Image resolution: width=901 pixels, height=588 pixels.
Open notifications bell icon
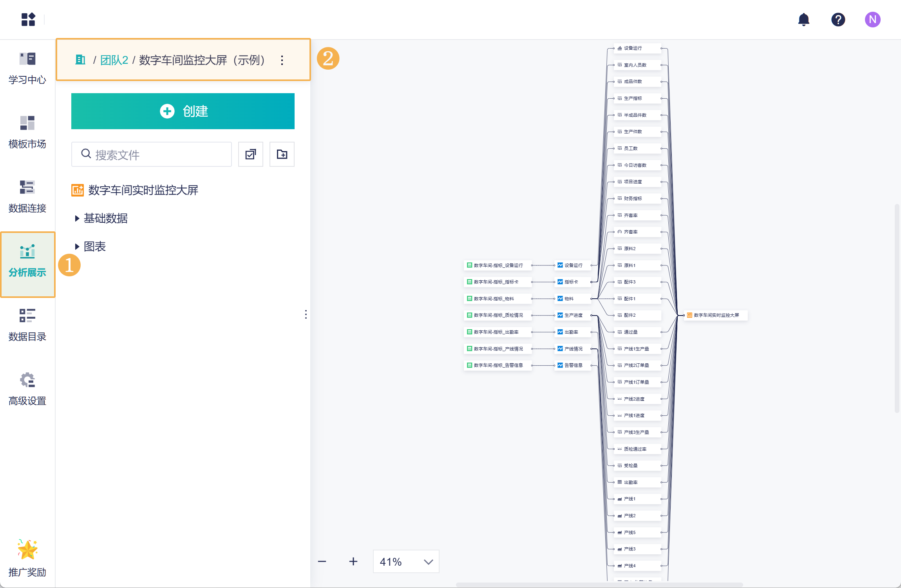click(x=803, y=20)
